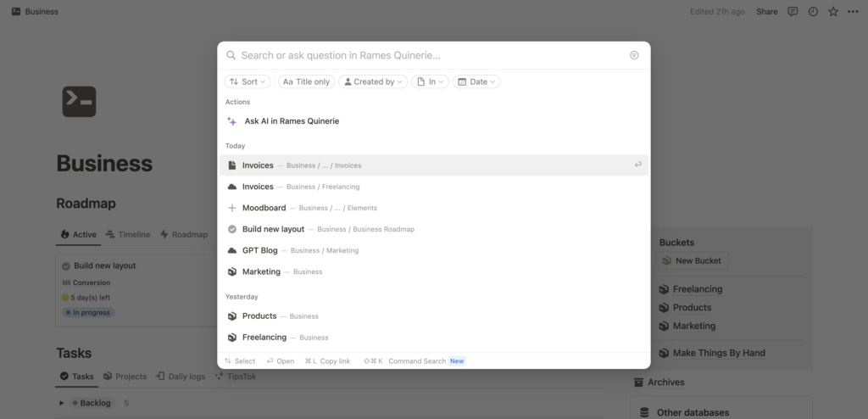This screenshot has width=868, height=419.
Task: Open the Freelancing bucket link
Action: pos(698,289)
